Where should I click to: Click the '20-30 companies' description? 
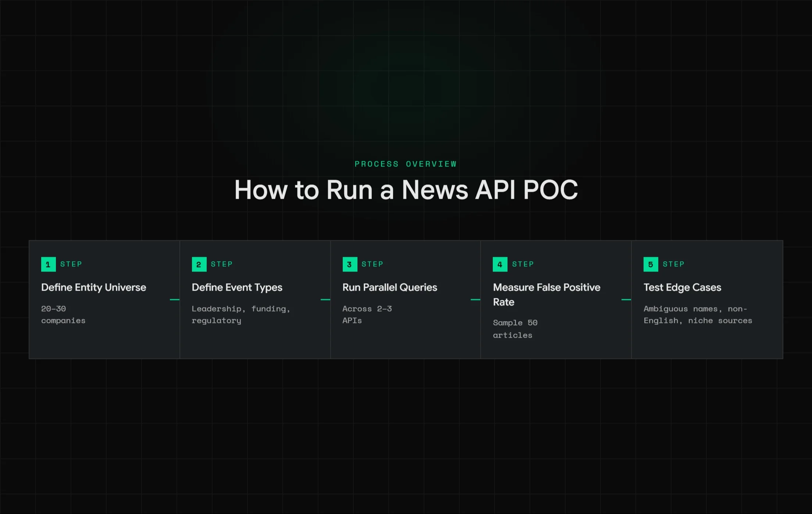point(63,314)
